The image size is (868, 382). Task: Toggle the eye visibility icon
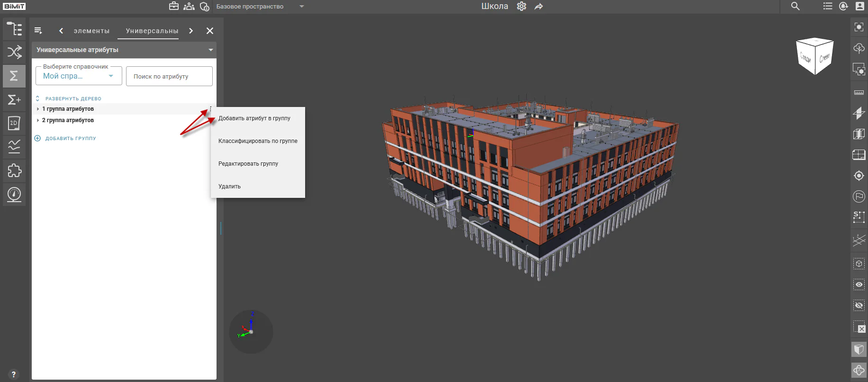point(859,284)
